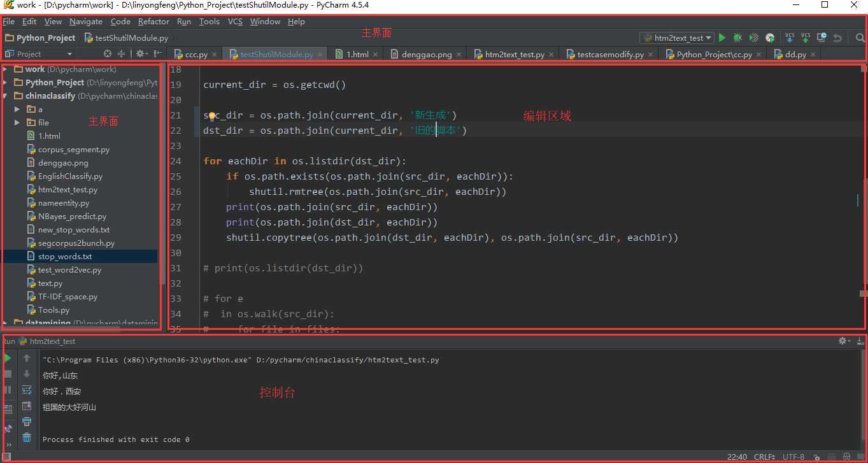Expand the file folder in tree
Image resolution: width=868 pixels, height=463 pixels.
coord(17,122)
